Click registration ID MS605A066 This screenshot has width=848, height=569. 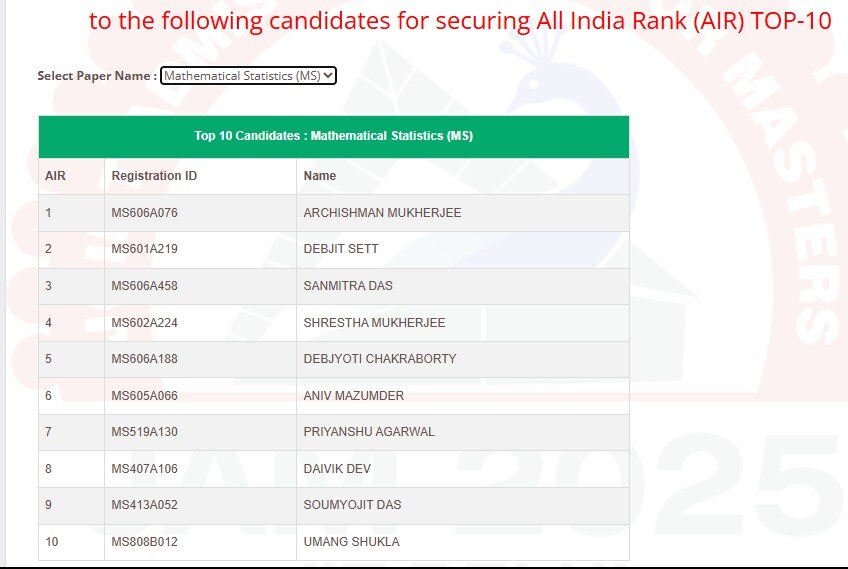[x=144, y=396]
